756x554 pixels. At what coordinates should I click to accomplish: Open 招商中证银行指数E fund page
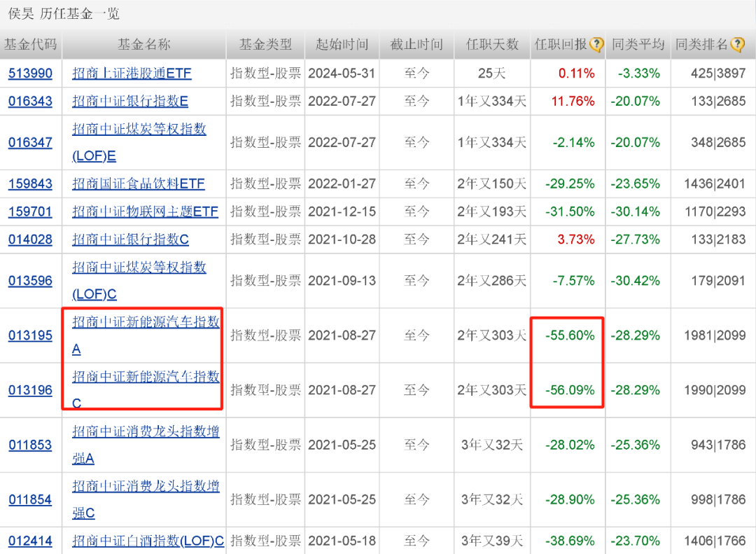pos(130,102)
